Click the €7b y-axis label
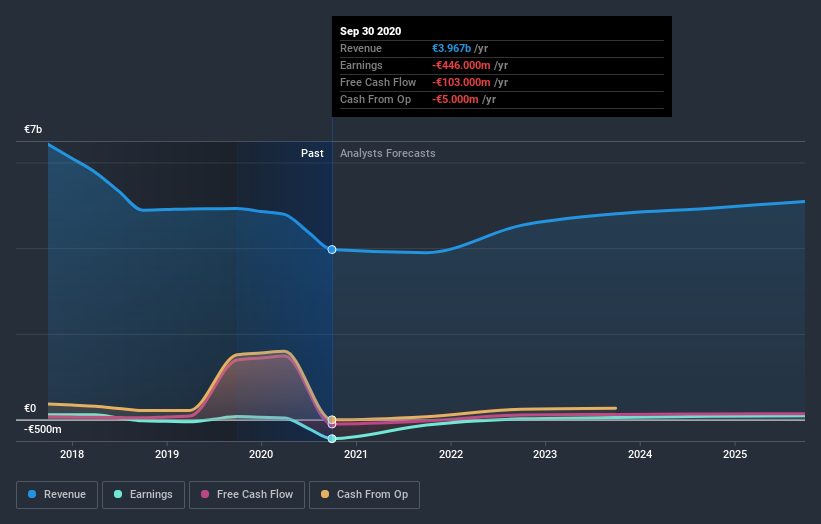821x524 pixels. point(33,129)
